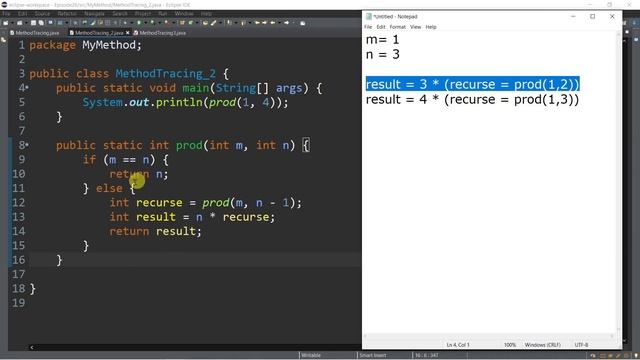640x360 pixels.
Task: Run the program with the green Run icon
Action: click(x=139, y=23)
